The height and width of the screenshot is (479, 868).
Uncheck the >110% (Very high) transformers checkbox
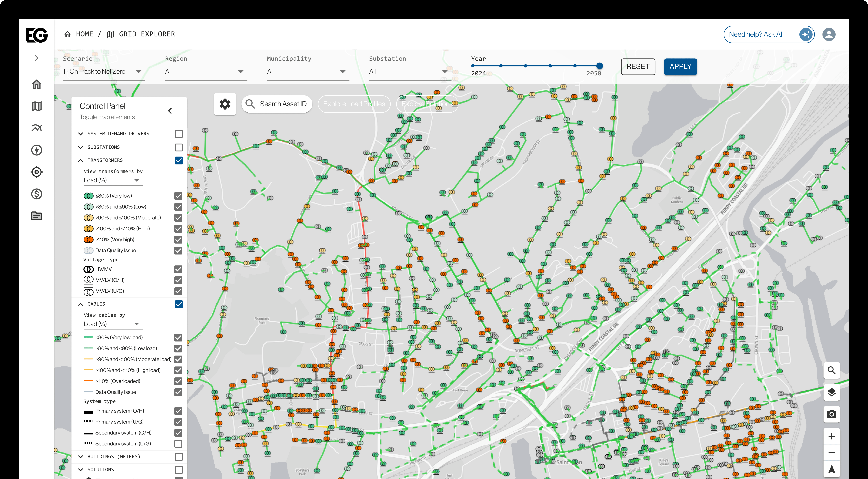[178, 240]
